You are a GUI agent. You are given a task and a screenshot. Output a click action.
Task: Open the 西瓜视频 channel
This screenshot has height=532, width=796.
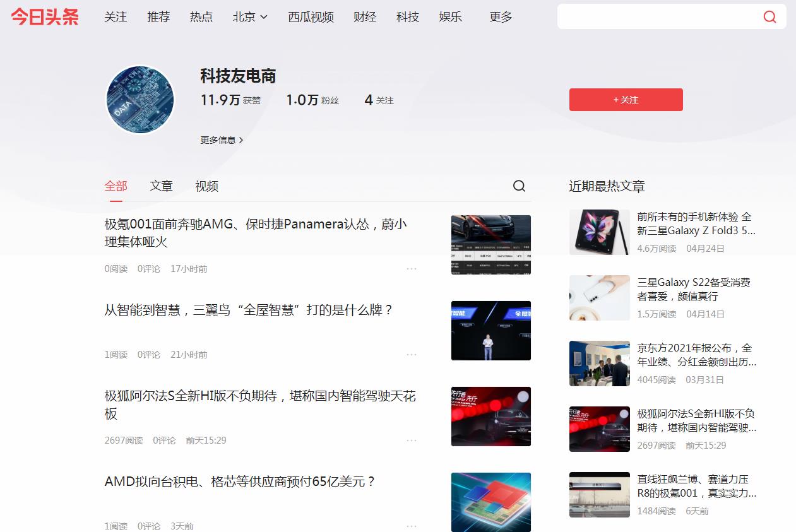(311, 17)
